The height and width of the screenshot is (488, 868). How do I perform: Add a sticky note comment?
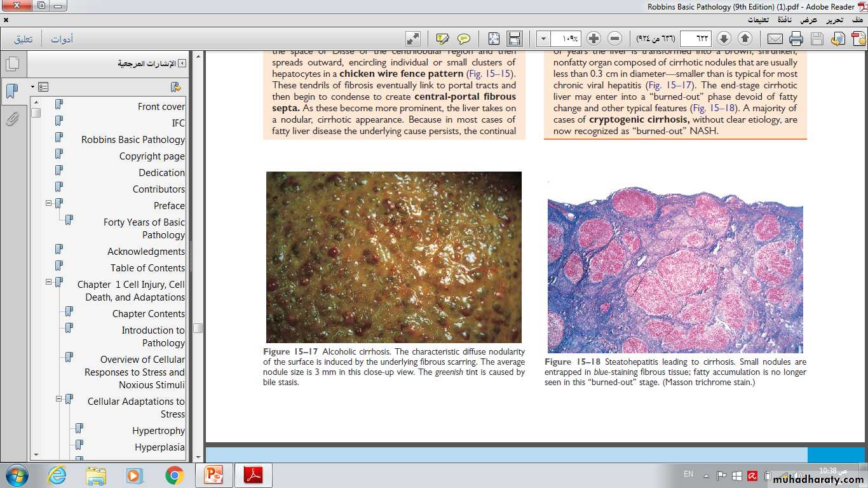[464, 39]
